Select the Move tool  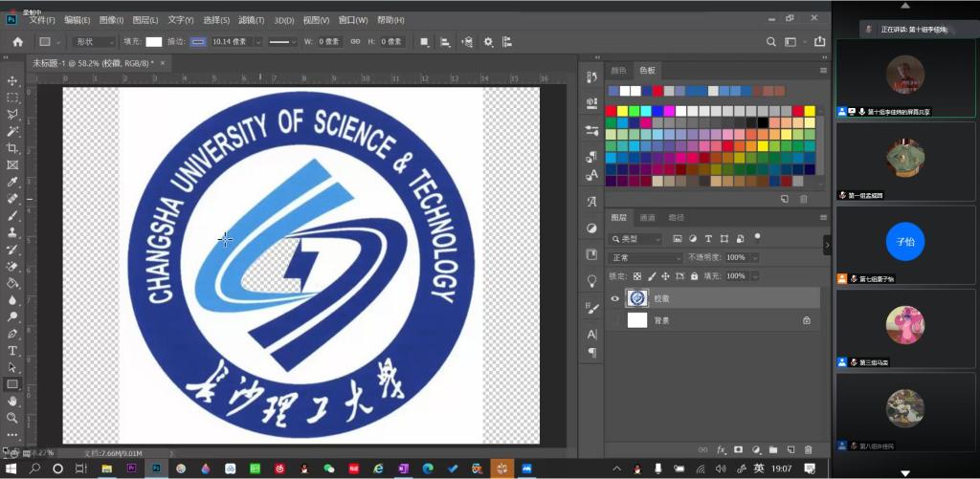tap(12, 81)
